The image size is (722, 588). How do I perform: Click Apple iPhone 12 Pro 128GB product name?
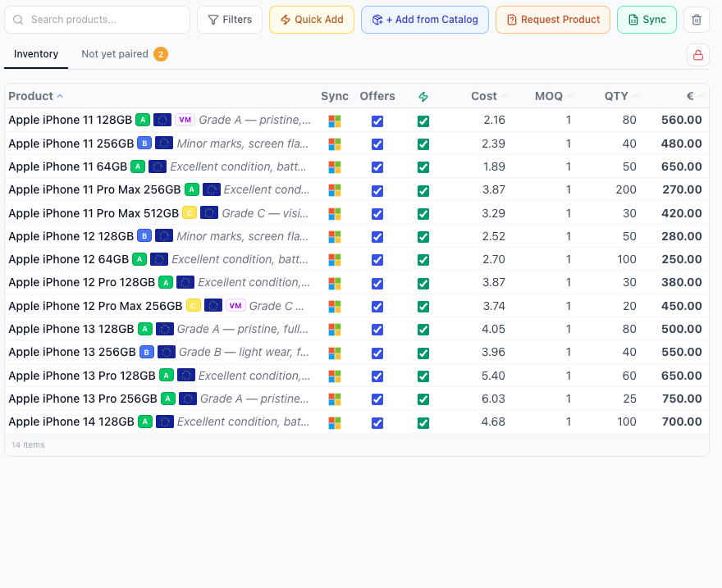pos(81,282)
